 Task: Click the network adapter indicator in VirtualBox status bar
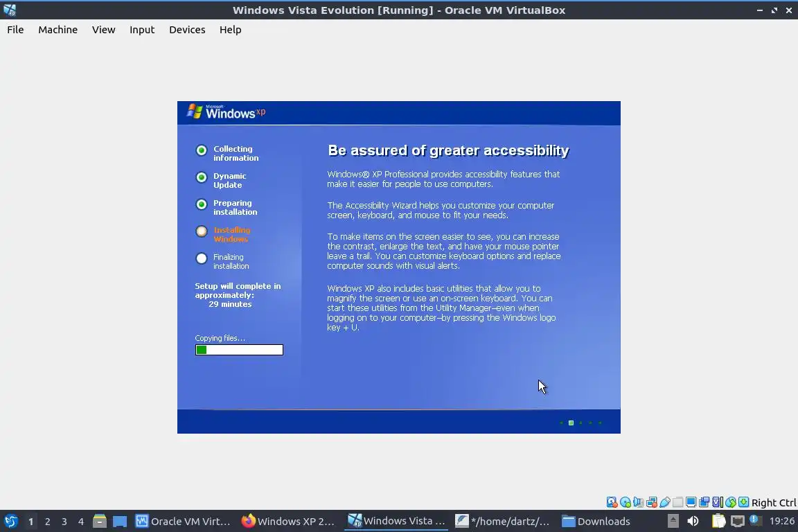[651, 502]
